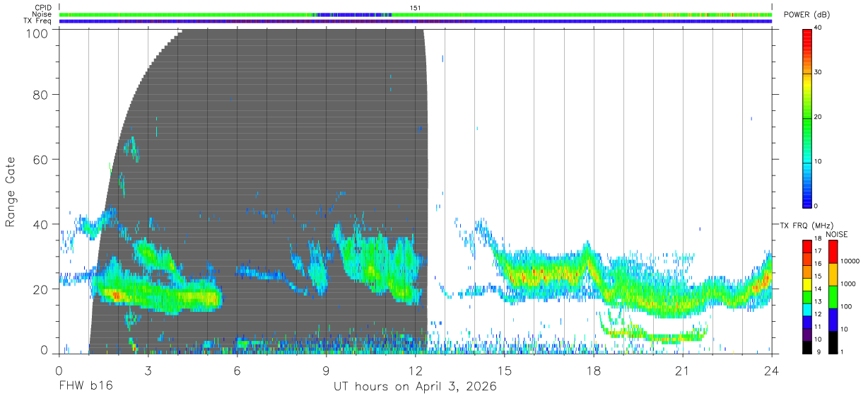The width and height of the screenshot is (868, 401).
Task: Click the 1000 label on the noise scale
Action: coord(848,284)
